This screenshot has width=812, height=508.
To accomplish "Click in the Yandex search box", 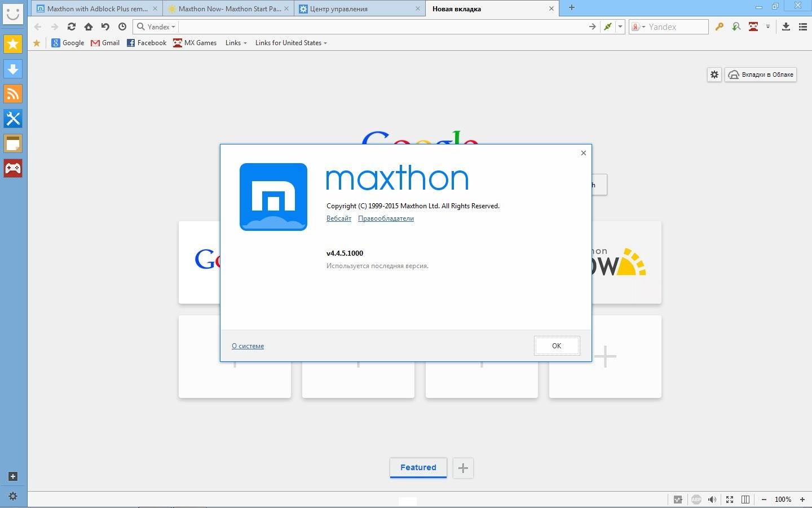I will [677, 27].
